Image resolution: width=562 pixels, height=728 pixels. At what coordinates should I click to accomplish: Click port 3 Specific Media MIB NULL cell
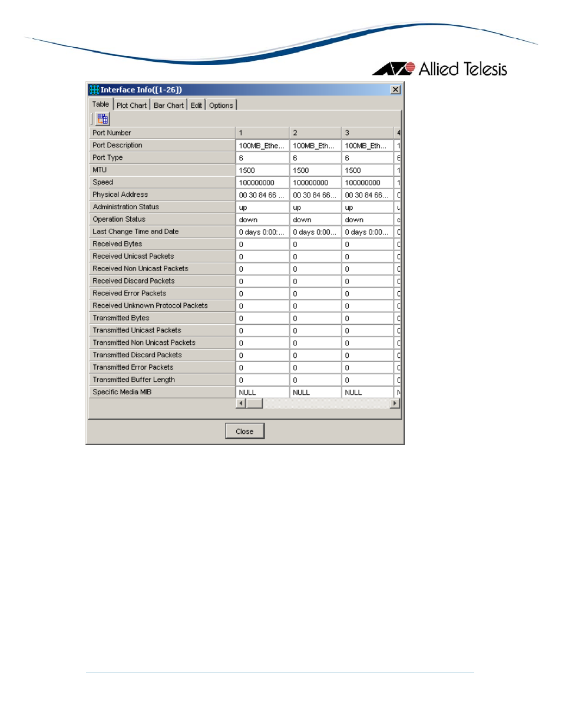(367, 393)
